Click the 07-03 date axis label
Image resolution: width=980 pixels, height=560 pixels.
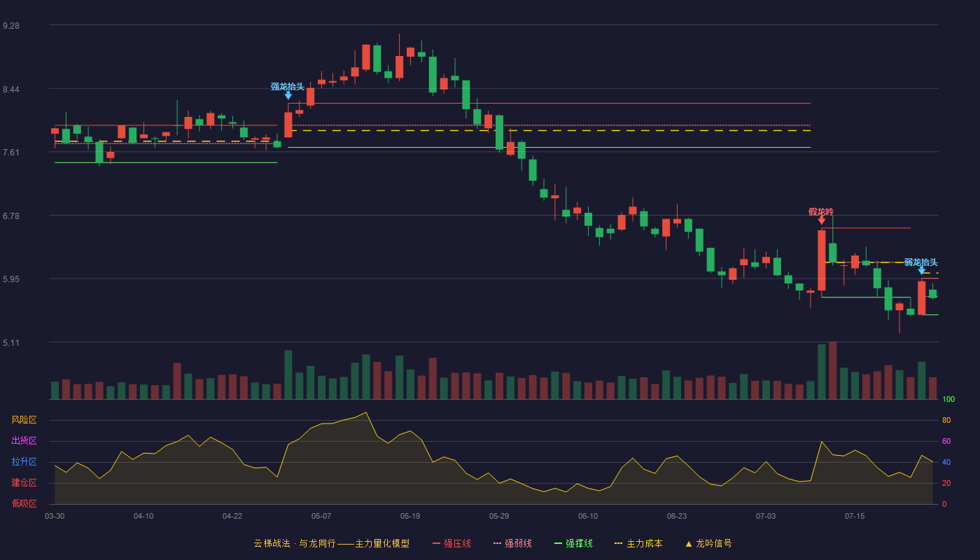[766, 516]
